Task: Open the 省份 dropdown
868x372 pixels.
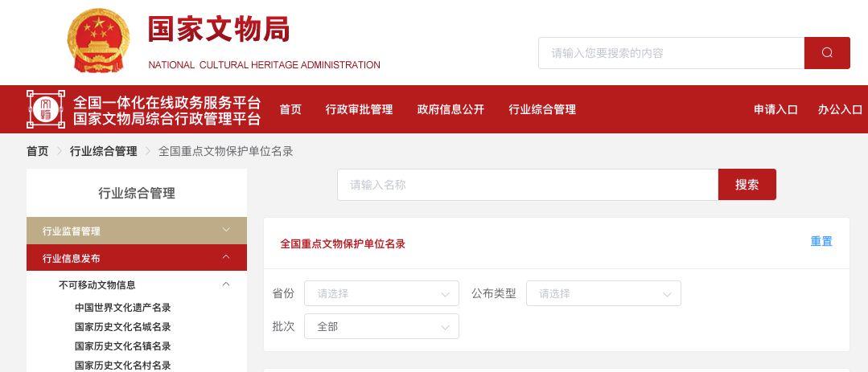Action: click(381, 293)
